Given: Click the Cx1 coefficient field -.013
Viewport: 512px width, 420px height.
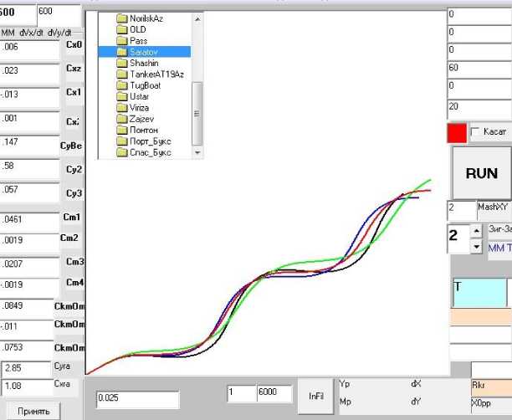Looking at the screenshot, I should (x=29, y=98).
